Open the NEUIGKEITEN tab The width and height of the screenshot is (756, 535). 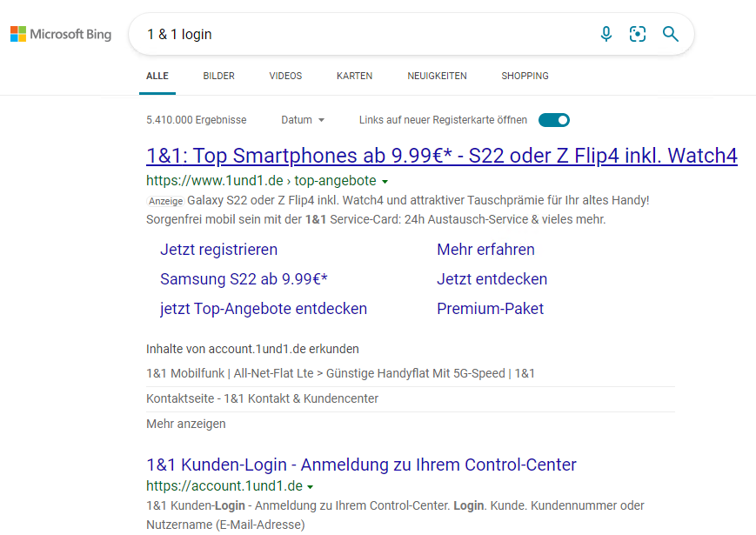coord(437,77)
